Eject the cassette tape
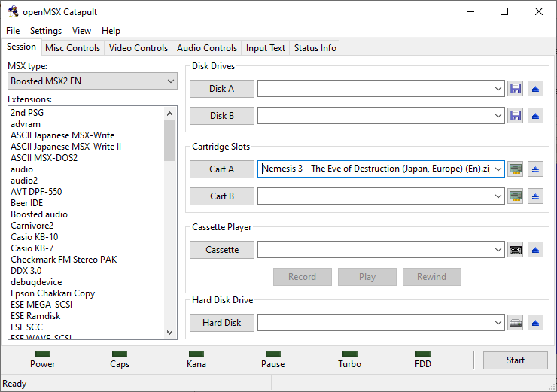This screenshot has width=557, height=392. click(535, 250)
